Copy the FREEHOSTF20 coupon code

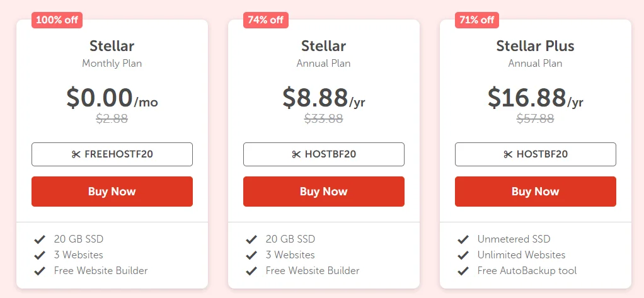click(x=112, y=154)
